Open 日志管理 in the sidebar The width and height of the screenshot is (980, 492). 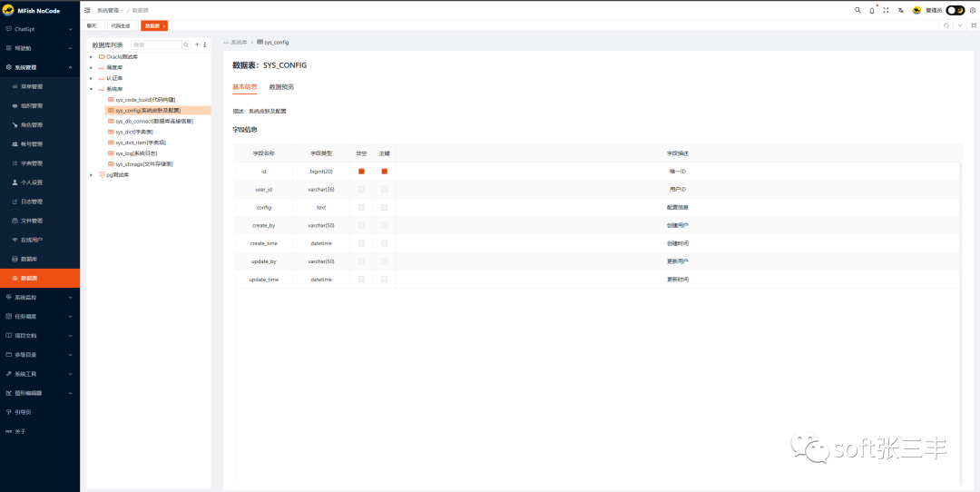click(x=40, y=202)
